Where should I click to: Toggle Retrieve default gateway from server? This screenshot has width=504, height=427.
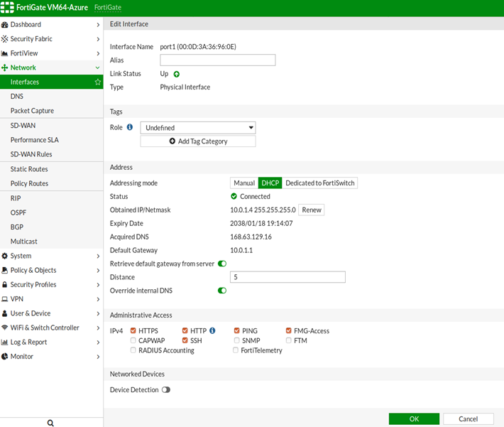(222, 264)
